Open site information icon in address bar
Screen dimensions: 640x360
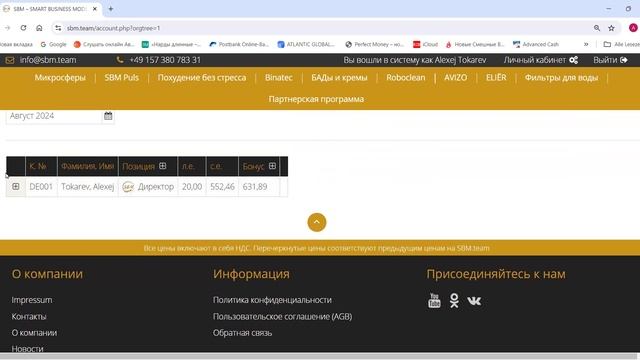[58, 28]
